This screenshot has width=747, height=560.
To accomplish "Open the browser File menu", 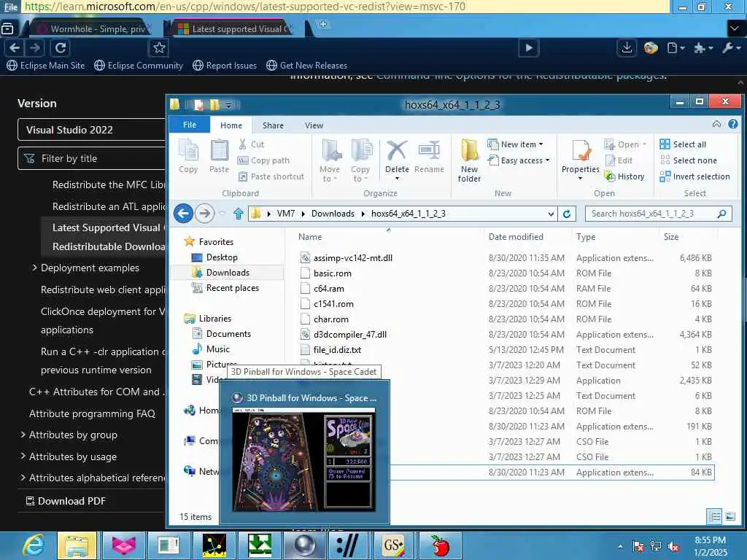I will tap(10, 7).
